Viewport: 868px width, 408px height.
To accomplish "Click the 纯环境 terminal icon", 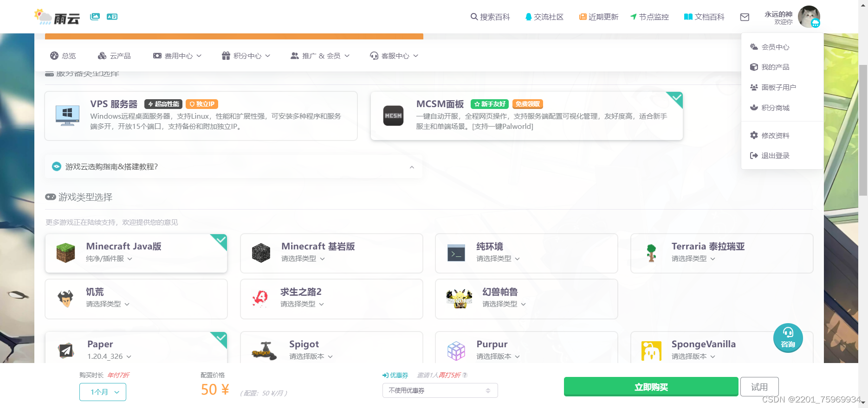I will [456, 253].
